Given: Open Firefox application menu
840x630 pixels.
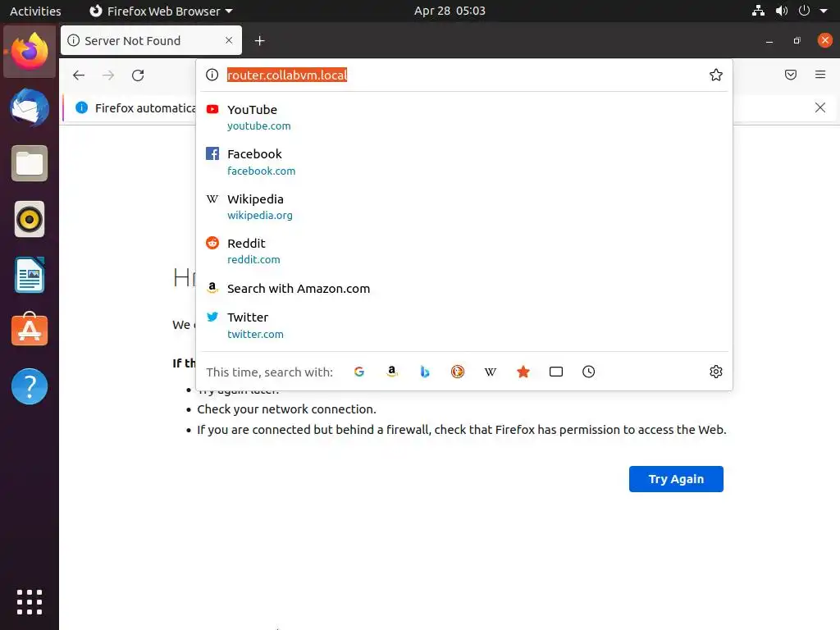Looking at the screenshot, I should (x=819, y=75).
